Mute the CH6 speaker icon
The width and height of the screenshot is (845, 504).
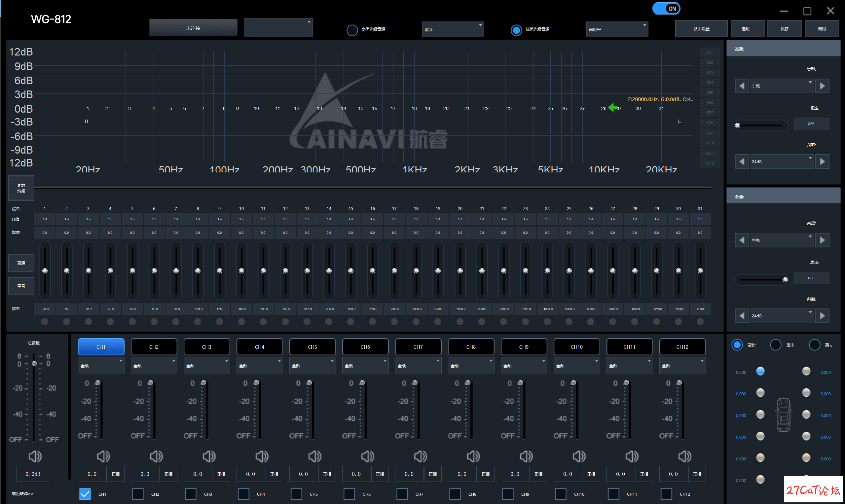pyautogui.click(x=367, y=456)
